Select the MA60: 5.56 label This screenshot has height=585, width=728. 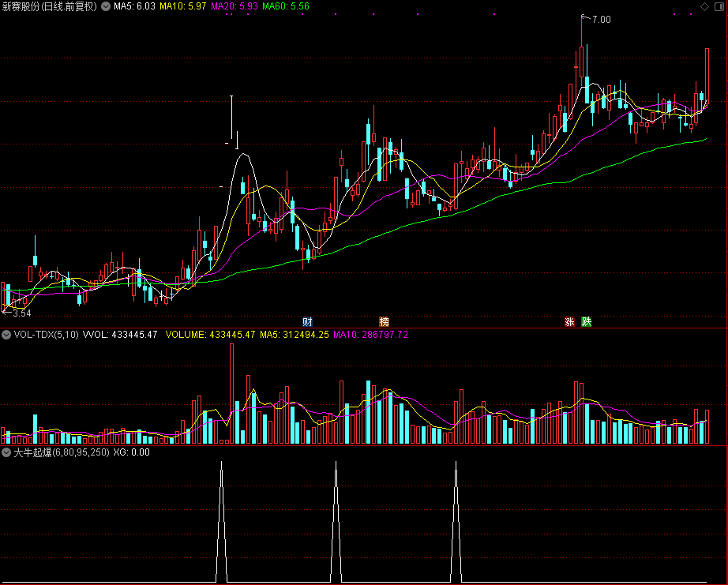click(x=286, y=6)
